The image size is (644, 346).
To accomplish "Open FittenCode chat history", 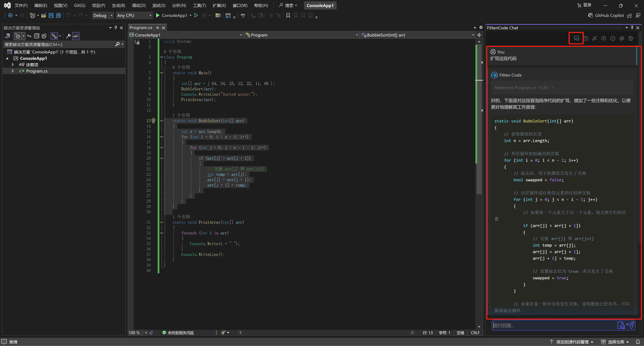I will pos(586,38).
